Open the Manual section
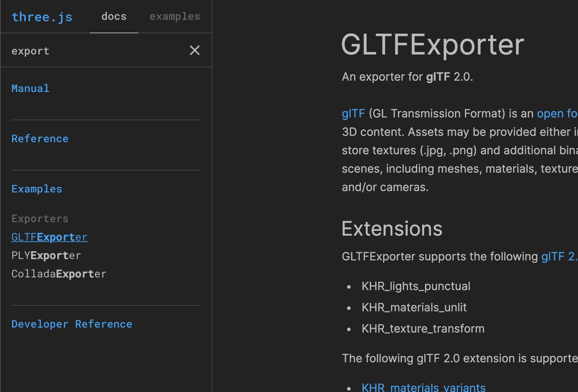Viewport: 578px width, 392px height. tap(30, 88)
